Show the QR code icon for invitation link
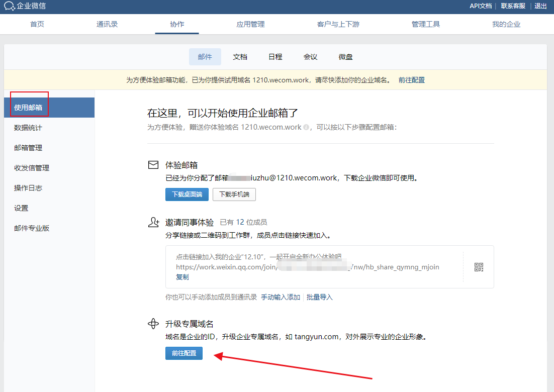This screenshot has width=554, height=392. pos(479,267)
